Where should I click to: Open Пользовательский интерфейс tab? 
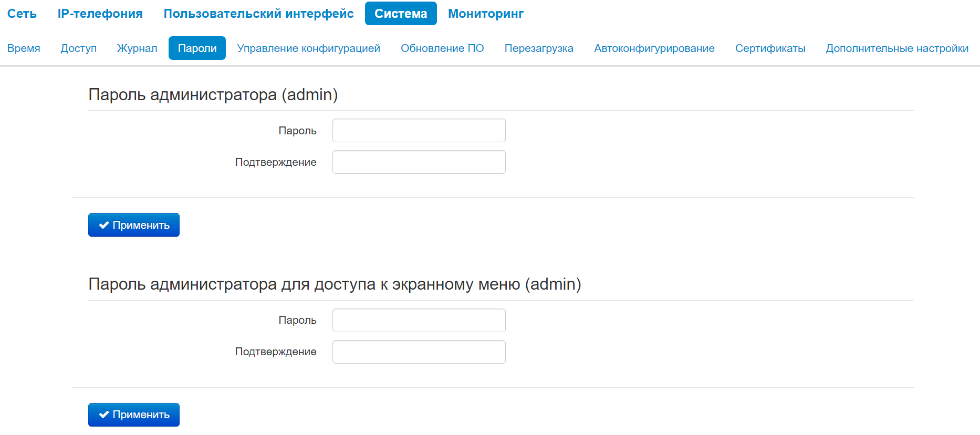pos(258,14)
